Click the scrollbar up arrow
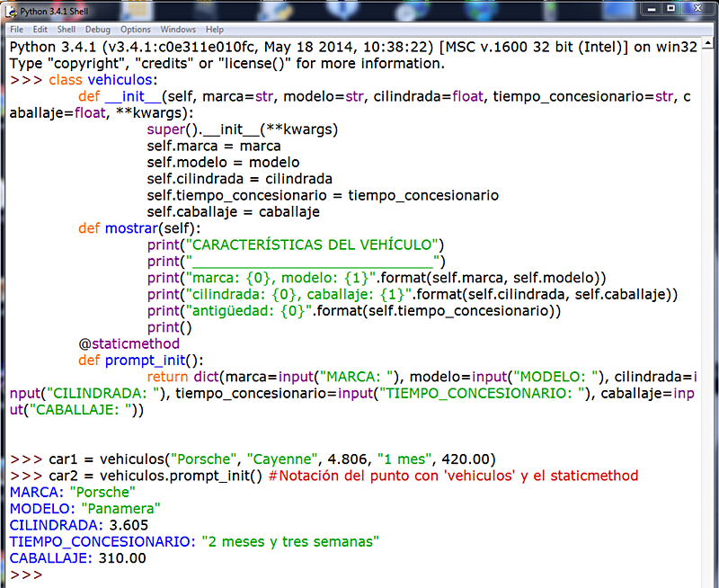Image resolution: width=719 pixels, height=588 pixels. [x=708, y=43]
